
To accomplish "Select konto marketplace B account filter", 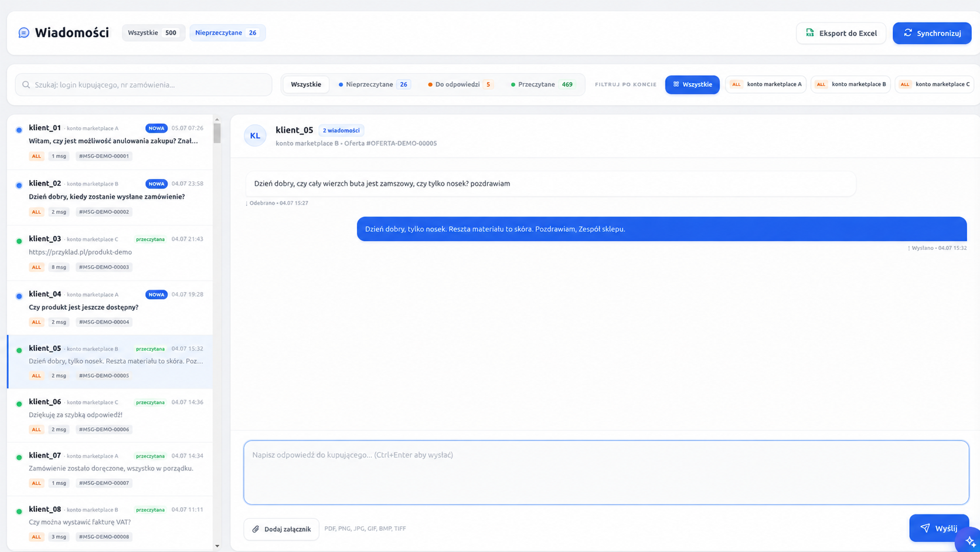I will click(850, 84).
